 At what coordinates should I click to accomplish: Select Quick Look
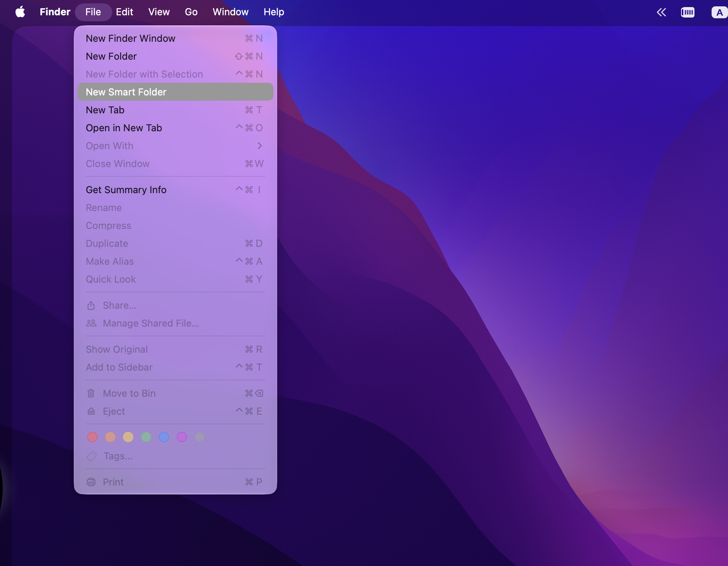[175, 279]
